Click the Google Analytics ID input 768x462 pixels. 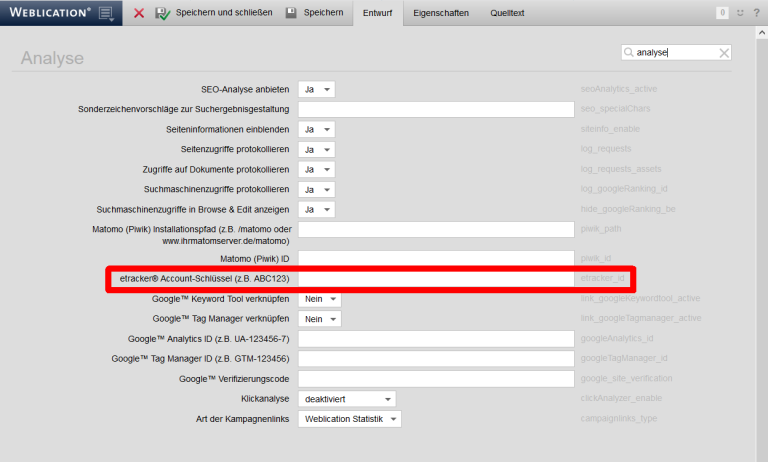(436, 339)
